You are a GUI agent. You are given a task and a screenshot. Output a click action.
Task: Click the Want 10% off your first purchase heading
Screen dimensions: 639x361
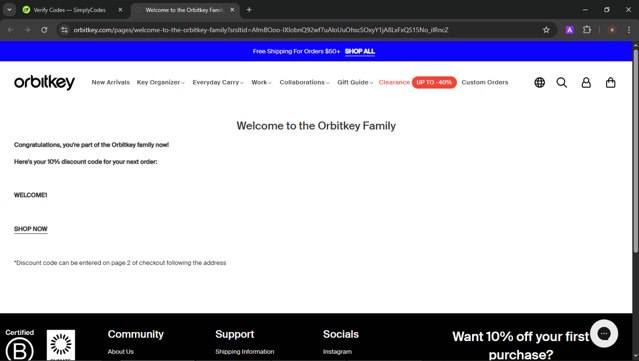point(521,345)
